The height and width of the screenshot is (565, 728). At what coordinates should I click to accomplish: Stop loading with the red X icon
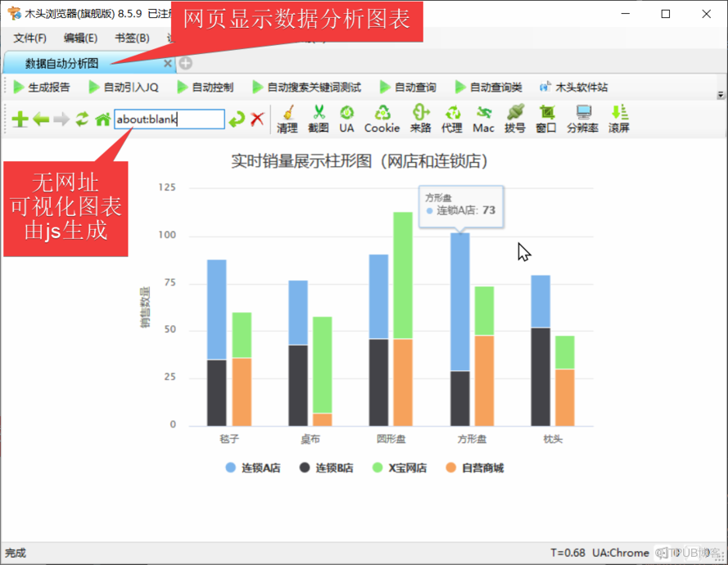257,120
